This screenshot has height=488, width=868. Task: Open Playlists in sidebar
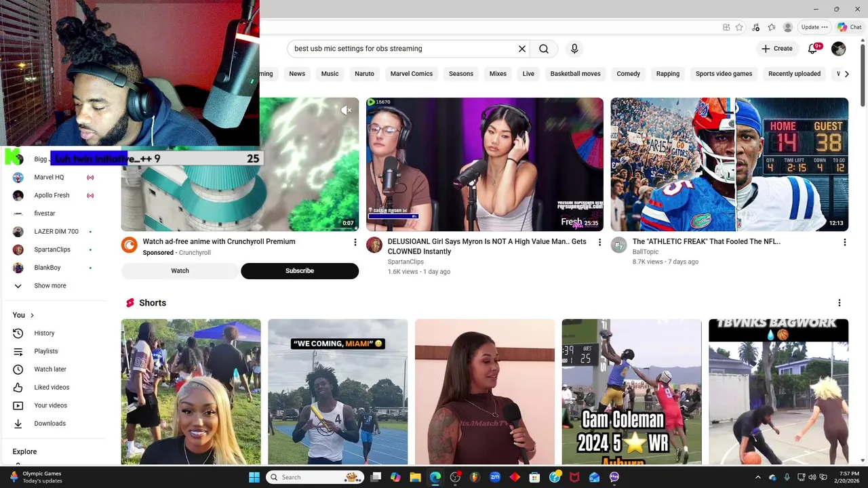point(54,351)
